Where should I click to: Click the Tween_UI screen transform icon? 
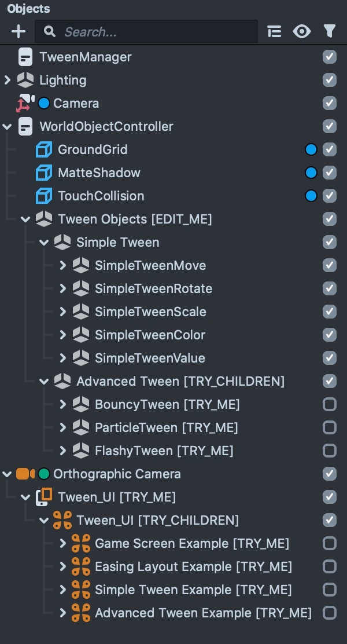(x=44, y=497)
